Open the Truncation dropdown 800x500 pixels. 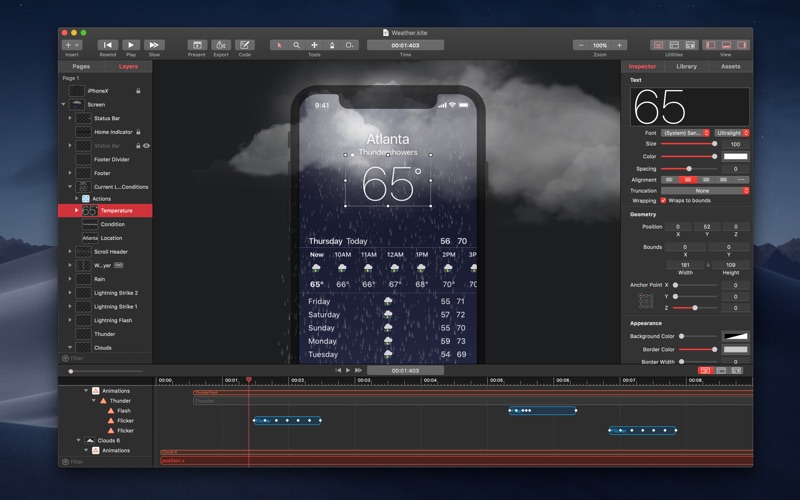[704, 190]
